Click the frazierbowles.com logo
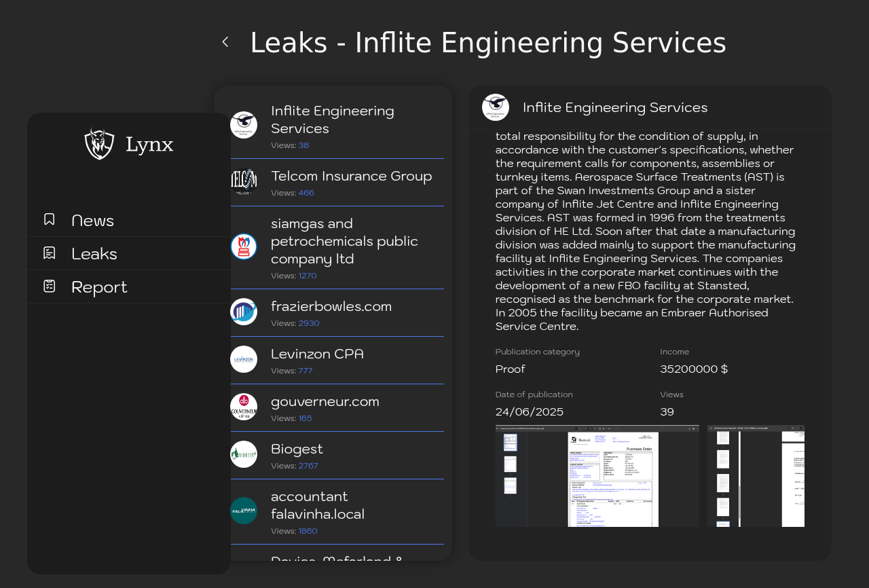 pos(244,312)
